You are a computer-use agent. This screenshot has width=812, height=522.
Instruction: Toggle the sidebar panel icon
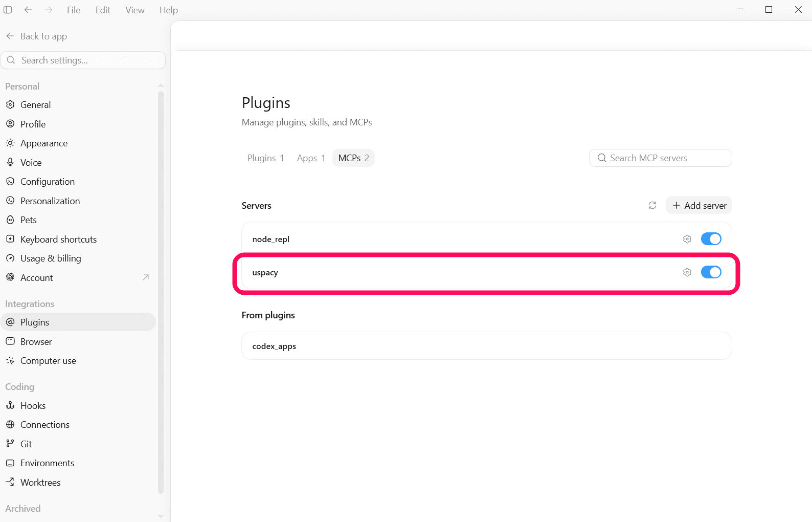click(8, 10)
